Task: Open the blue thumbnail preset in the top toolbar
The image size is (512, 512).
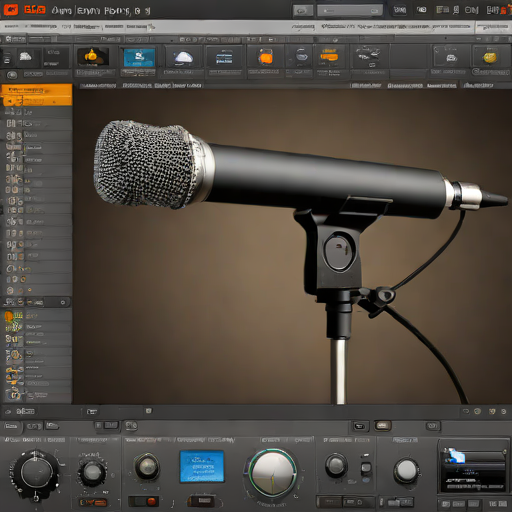Action: 139,58
